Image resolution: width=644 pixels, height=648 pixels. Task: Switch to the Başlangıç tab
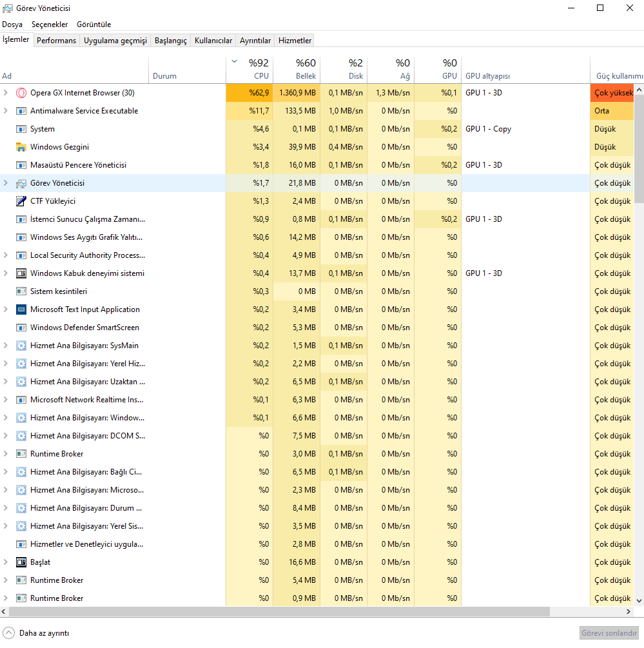coord(171,41)
